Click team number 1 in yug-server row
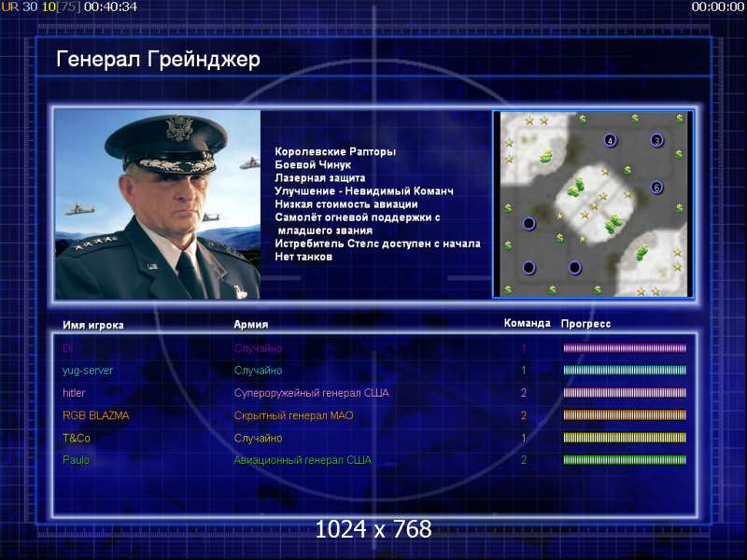 524,370
